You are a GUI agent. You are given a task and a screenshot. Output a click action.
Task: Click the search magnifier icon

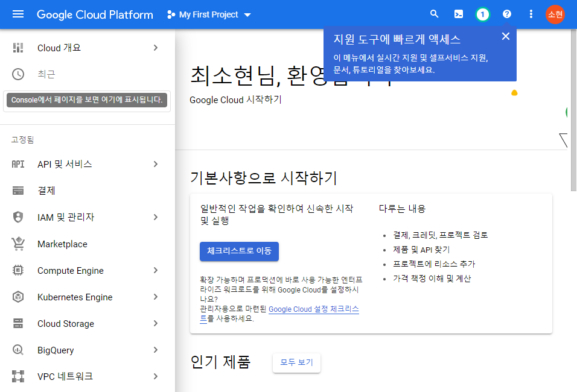(435, 14)
